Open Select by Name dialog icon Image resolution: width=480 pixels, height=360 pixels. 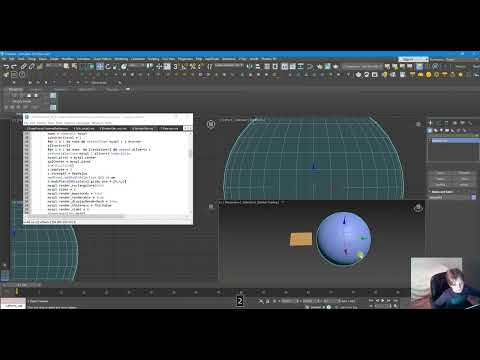tap(74, 66)
